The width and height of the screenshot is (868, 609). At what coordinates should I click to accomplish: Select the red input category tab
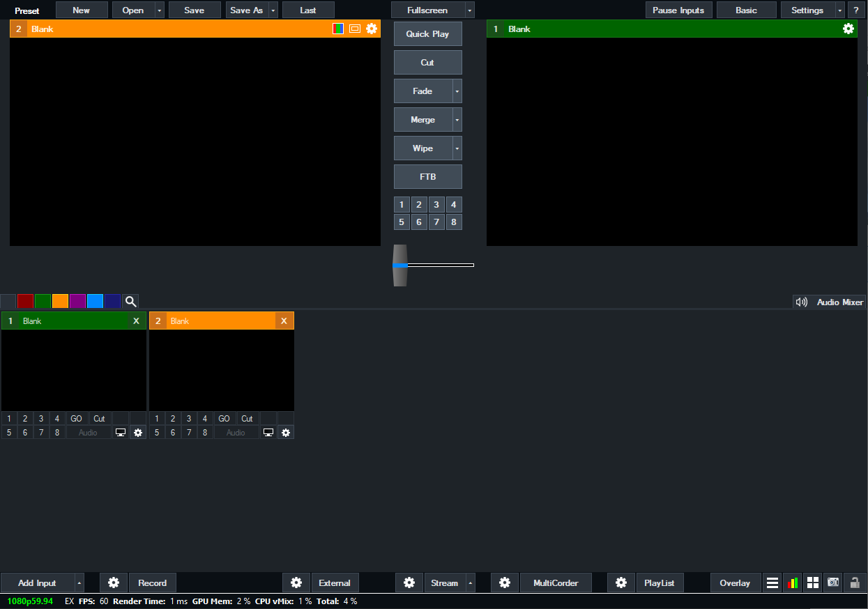[25, 301]
